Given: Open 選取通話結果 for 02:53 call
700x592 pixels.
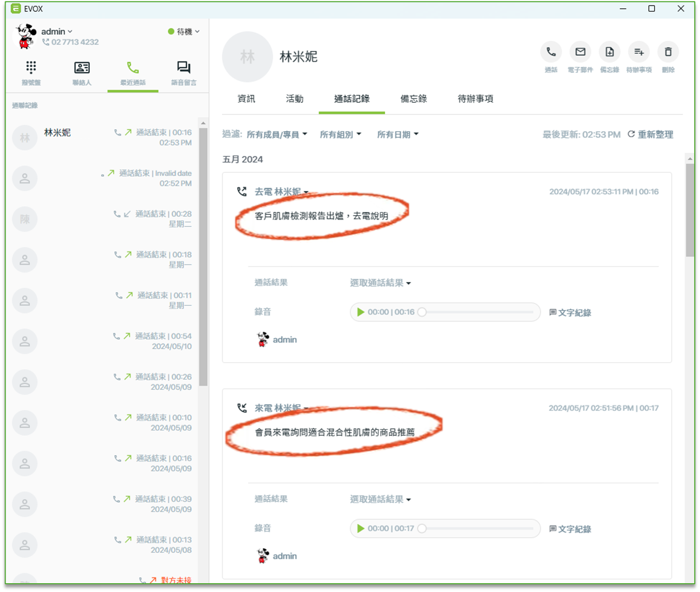Looking at the screenshot, I should [x=380, y=283].
